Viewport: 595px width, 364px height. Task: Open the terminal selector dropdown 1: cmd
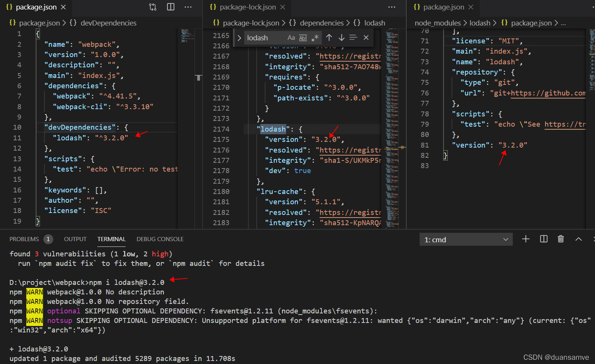click(466, 239)
